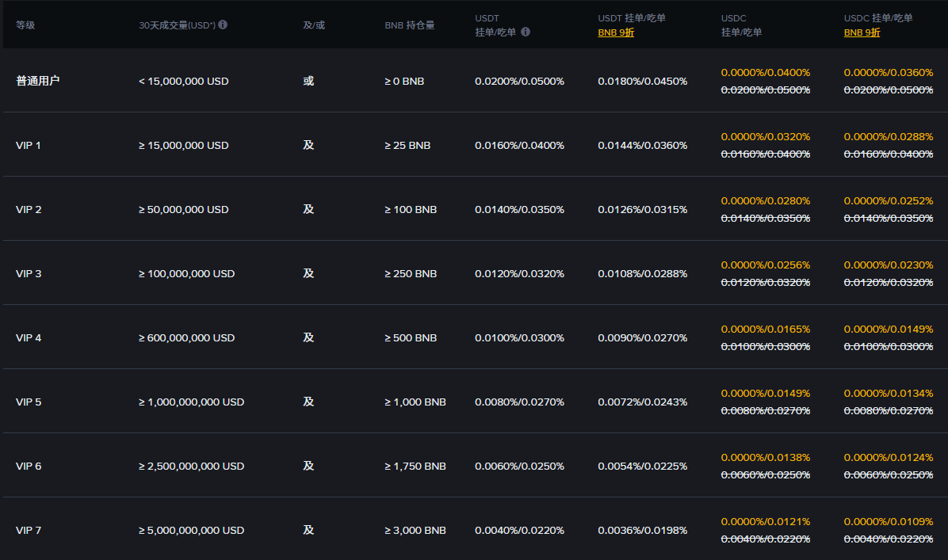Screen dimensions: 948x560
Task: Click the VIP 5 level label
Action: pos(29,402)
